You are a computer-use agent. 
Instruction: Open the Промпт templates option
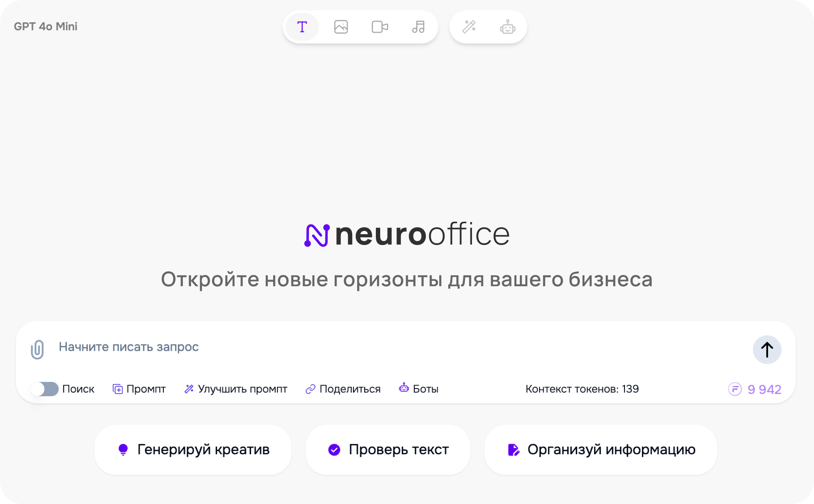(x=139, y=389)
